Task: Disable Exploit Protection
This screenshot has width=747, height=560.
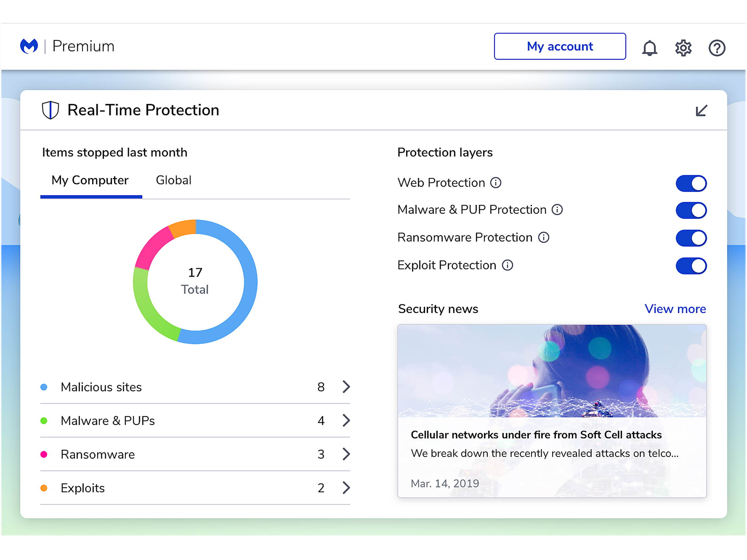Action: pyautogui.click(x=691, y=266)
